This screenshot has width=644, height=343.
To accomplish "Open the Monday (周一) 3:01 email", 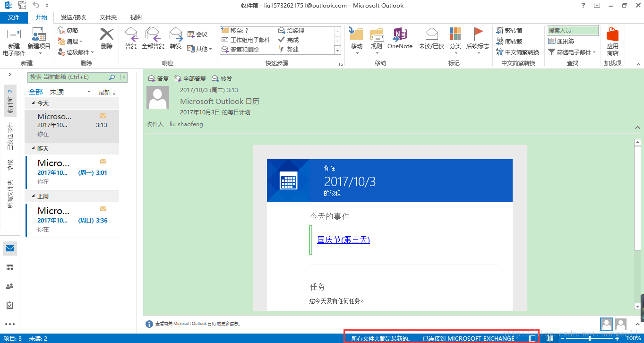I will point(72,172).
